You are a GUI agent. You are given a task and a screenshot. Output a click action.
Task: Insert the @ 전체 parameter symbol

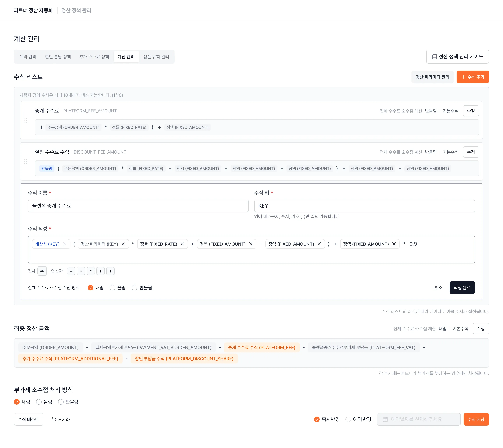(42, 271)
